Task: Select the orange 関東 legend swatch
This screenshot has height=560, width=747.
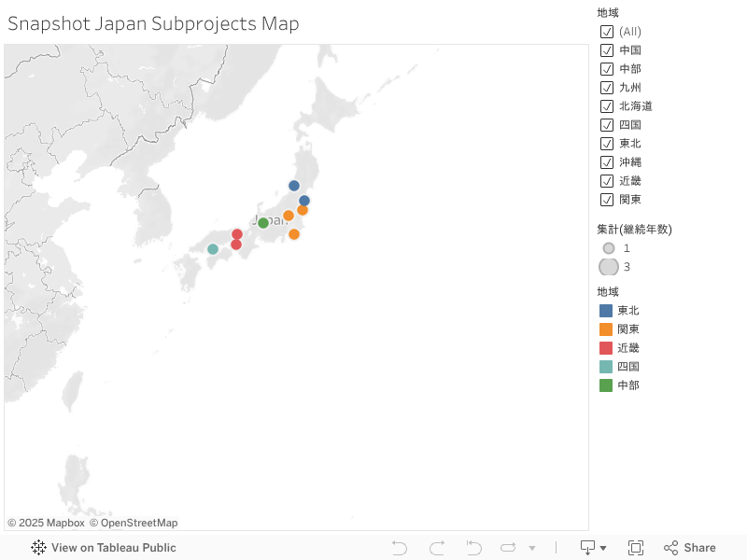Action: click(x=605, y=329)
